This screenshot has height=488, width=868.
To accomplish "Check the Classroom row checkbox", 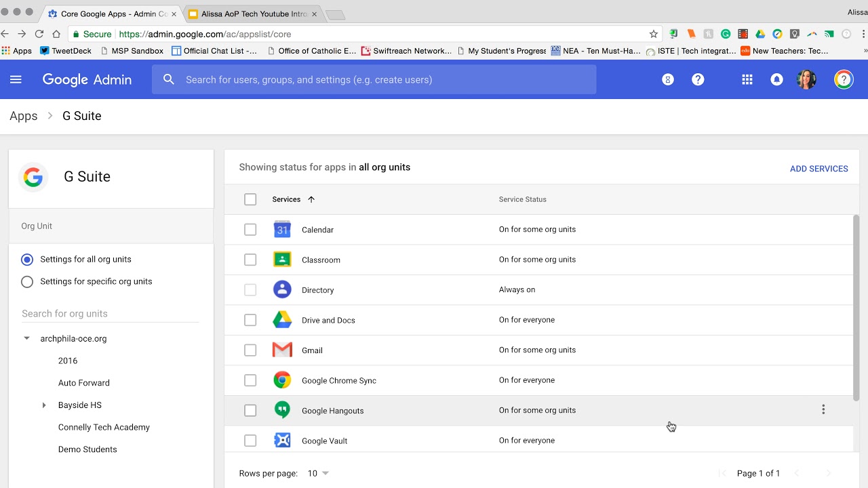I will click(250, 260).
